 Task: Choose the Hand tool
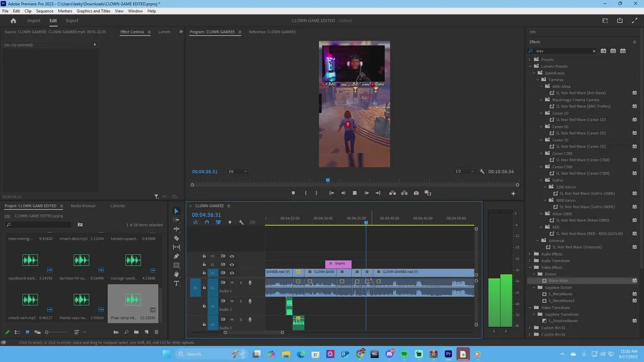pos(176,275)
